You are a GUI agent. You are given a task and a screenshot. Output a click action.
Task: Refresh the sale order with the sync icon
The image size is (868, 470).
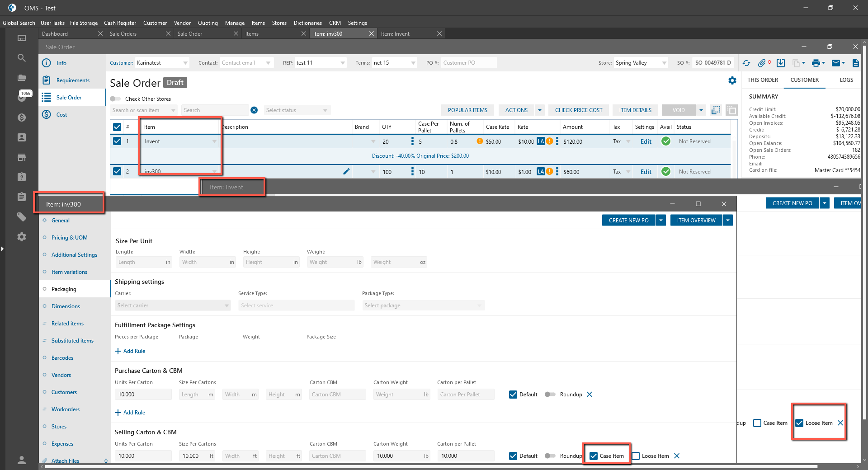(x=746, y=63)
